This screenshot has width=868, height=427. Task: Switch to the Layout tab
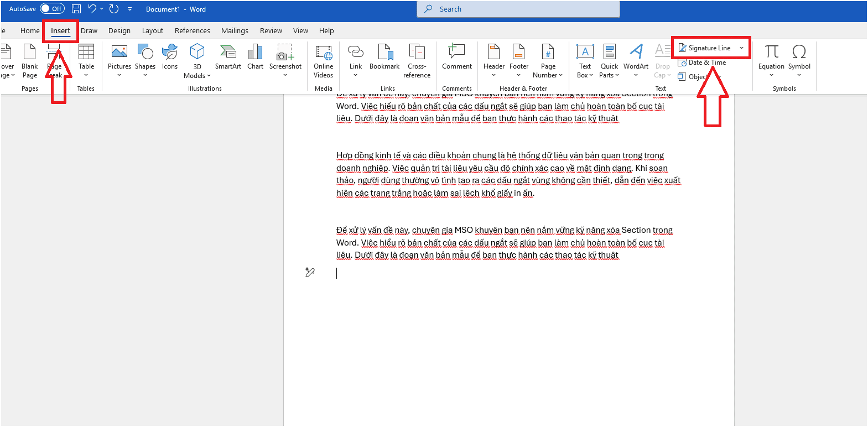point(152,31)
